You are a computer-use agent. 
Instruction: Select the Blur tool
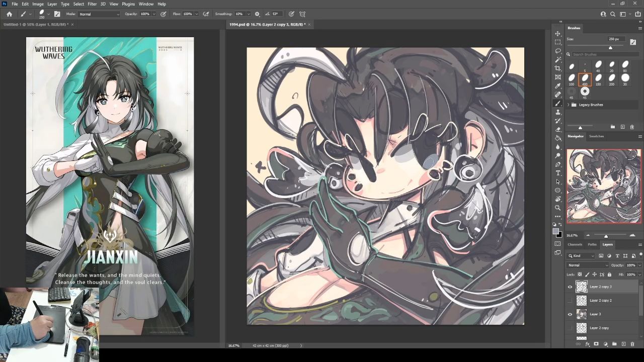[x=558, y=147]
